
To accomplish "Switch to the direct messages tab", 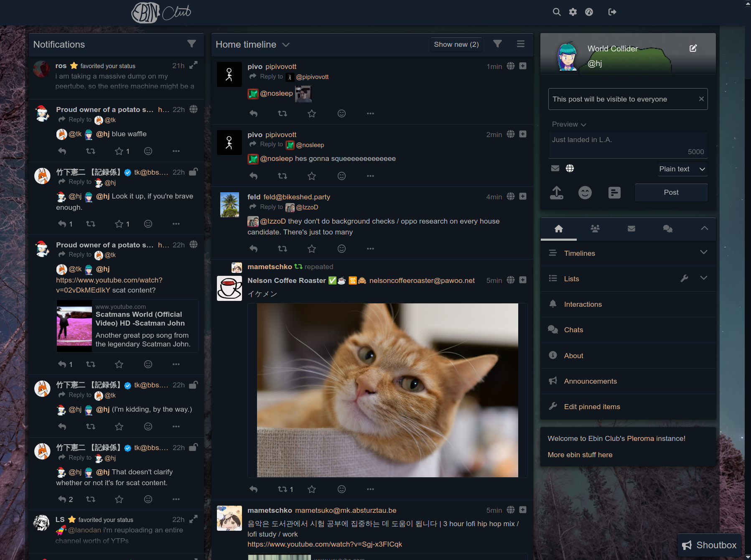I will pyautogui.click(x=631, y=229).
